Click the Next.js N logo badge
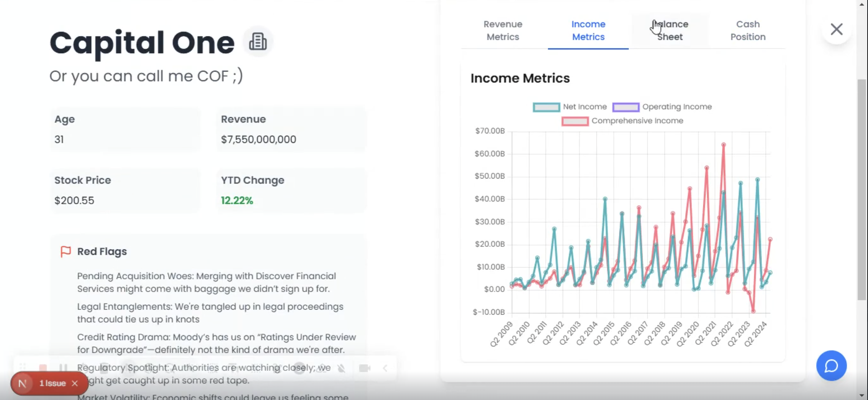Screen dimensions: 868x400 (23, 383)
